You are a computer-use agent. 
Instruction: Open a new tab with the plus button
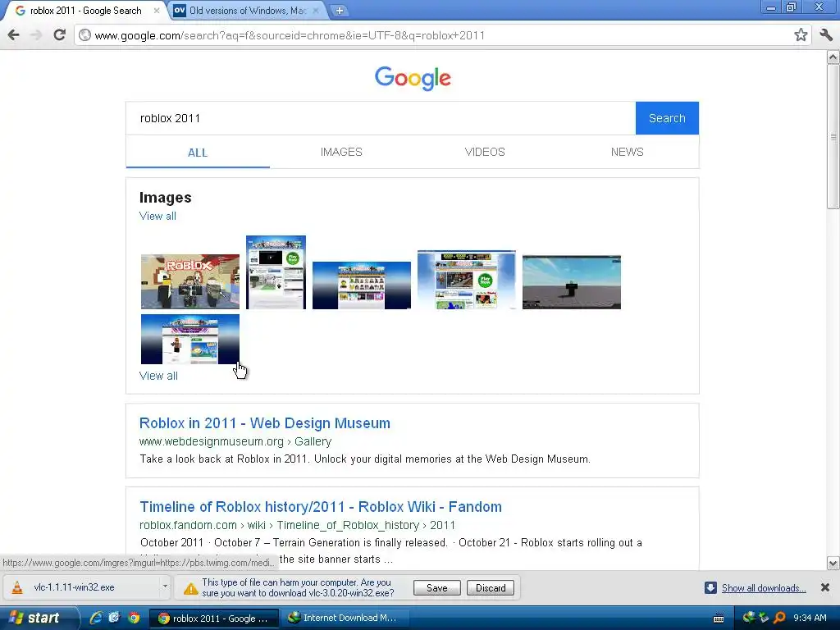pos(339,10)
